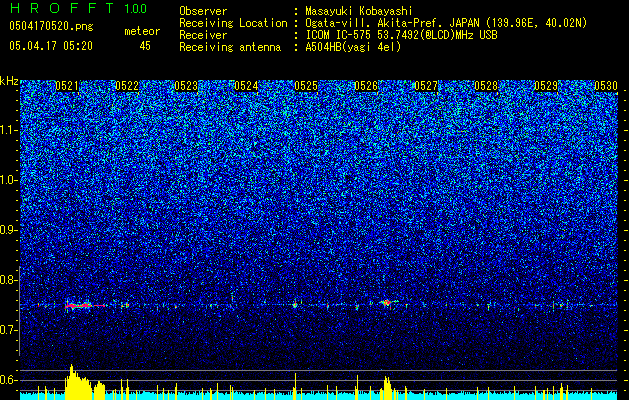Click the 1.0 frequency axis label

point(9,180)
